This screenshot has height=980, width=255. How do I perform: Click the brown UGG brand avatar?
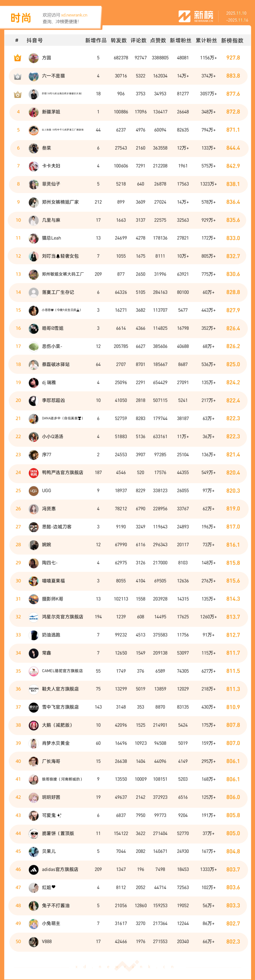click(x=34, y=491)
